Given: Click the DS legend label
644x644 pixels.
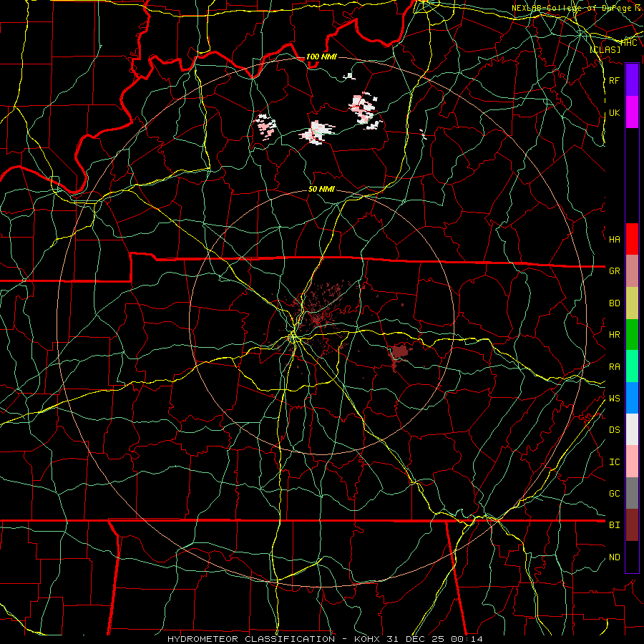Looking at the screenshot, I should pos(614,430).
